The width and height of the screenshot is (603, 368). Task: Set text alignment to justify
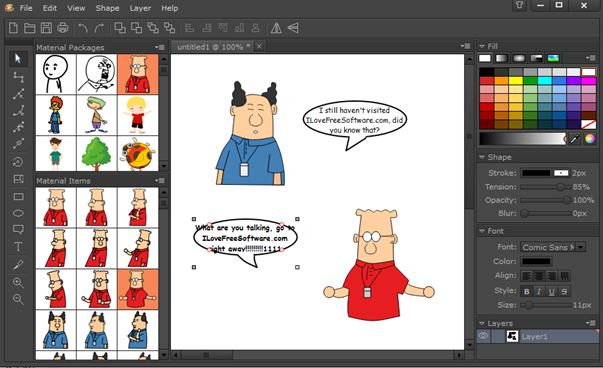tap(564, 276)
